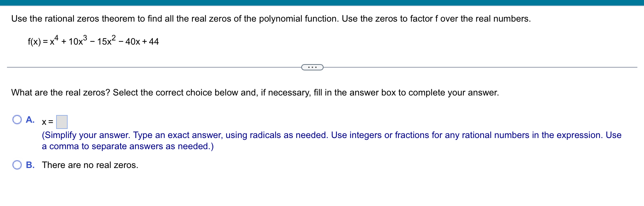Select radio button A for listing zeros
The width and height of the screenshot is (644, 206).
pos(17,120)
